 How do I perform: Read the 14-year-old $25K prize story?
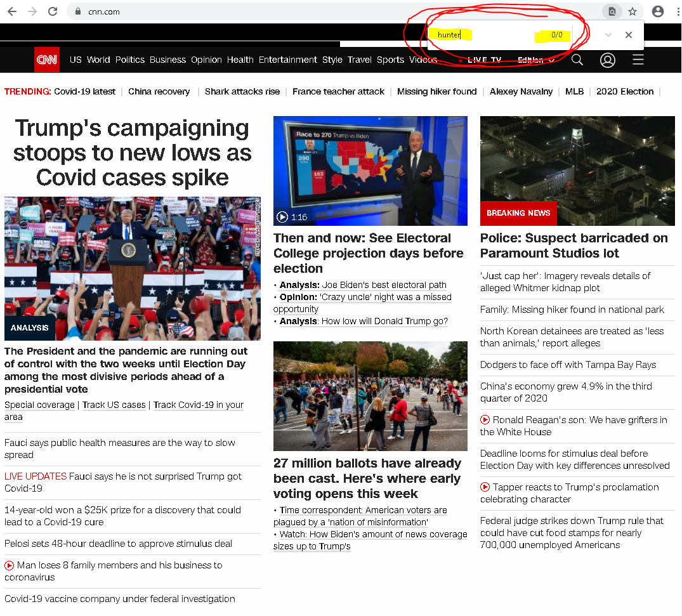coord(122,516)
